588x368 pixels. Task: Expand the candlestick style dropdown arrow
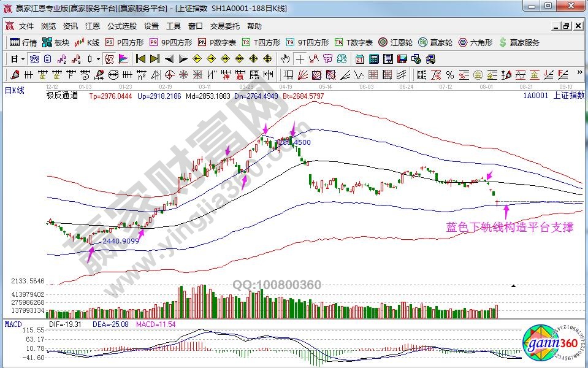coord(99,59)
